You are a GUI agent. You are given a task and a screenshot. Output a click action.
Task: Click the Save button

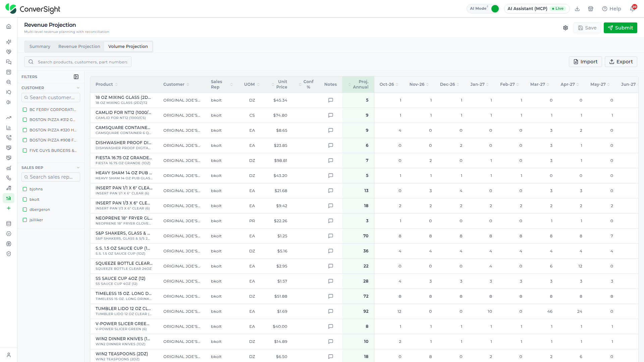click(587, 28)
